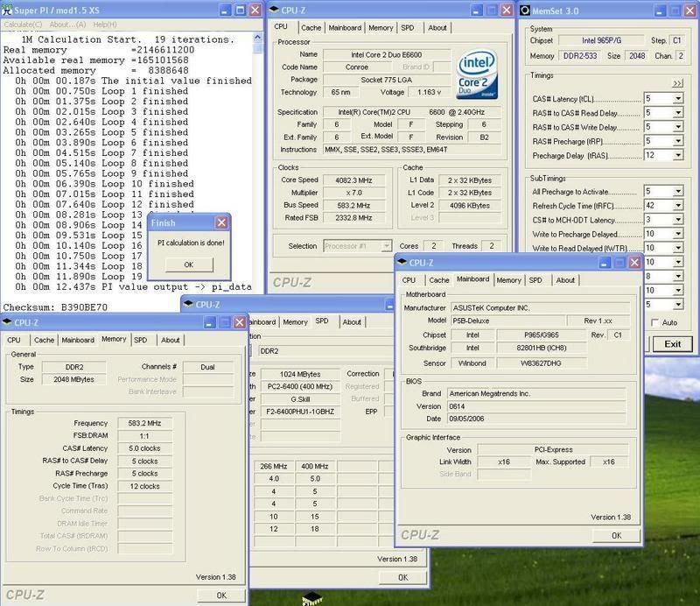Click the Exit button in MemSet
Viewport: 700px width, 606px height.
(x=672, y=344)
